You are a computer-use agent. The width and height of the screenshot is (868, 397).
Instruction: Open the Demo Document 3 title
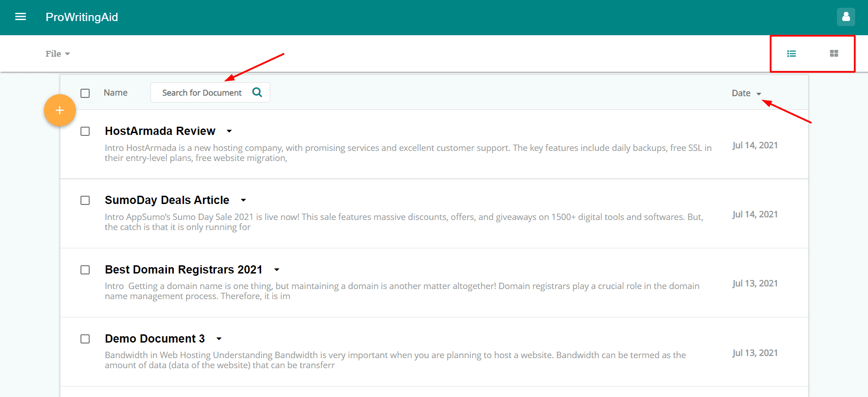coord(155,339)
